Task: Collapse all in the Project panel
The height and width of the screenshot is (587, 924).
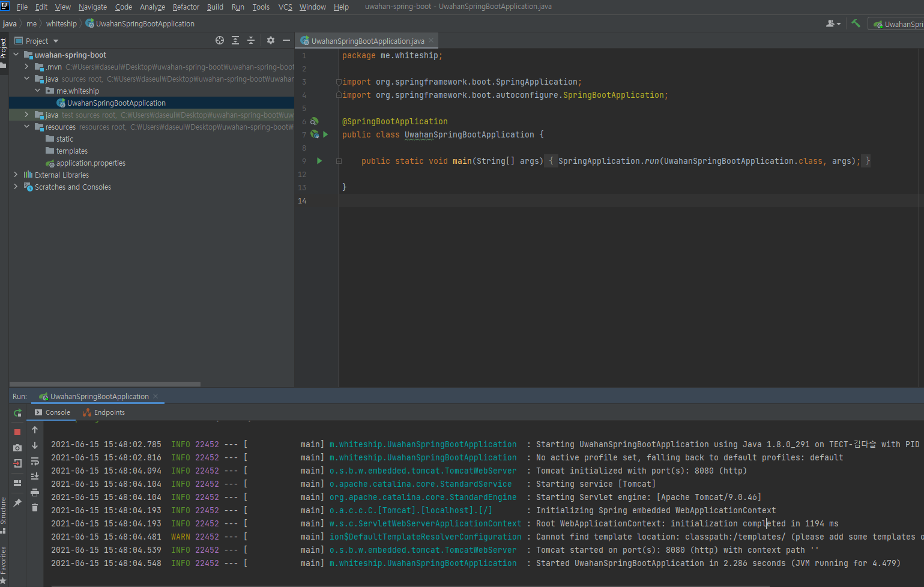Action: tap(251, 40)
